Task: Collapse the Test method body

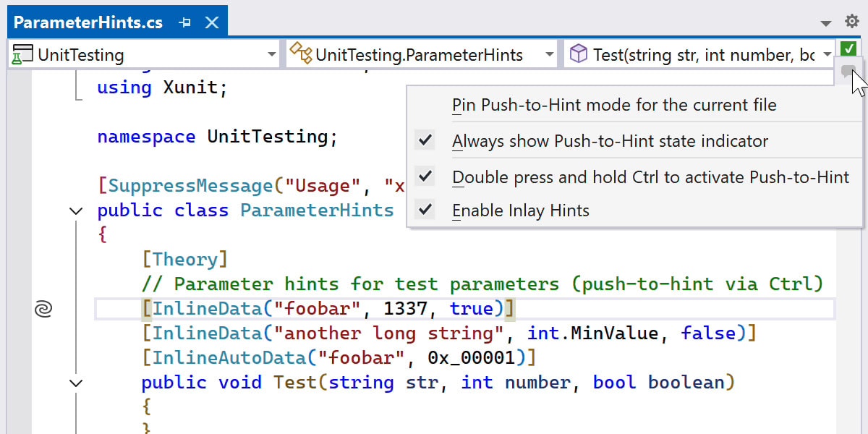Action: point(76,383)
